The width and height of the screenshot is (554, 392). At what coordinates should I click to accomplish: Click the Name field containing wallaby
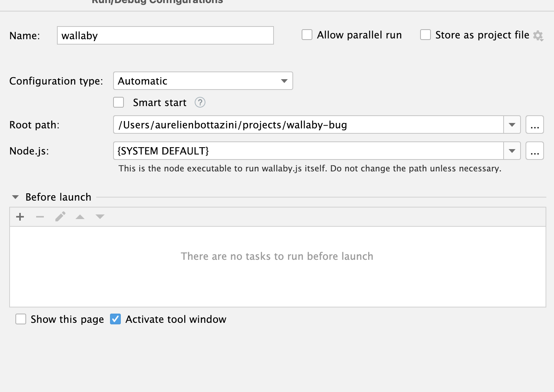(x=165, y=35)
